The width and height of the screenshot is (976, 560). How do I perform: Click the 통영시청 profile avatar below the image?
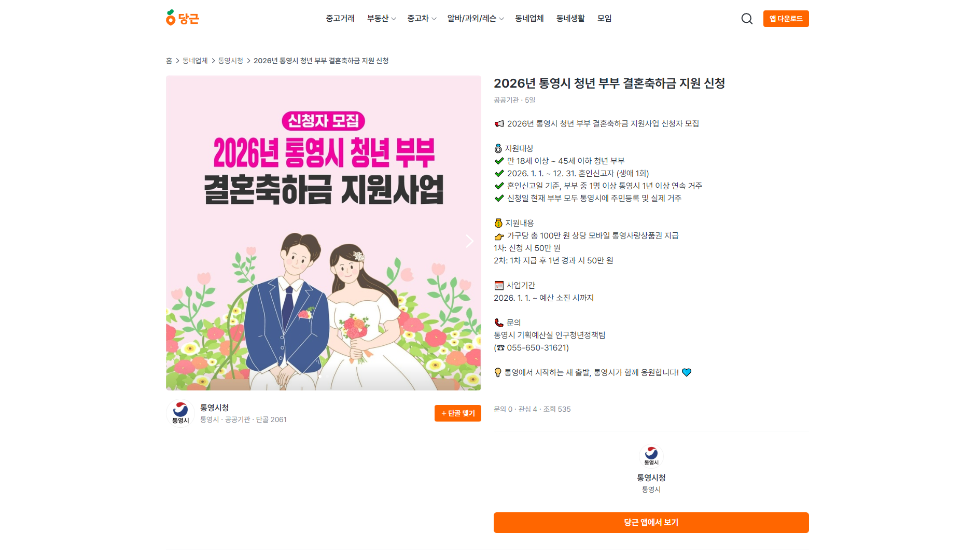point(180,413)
